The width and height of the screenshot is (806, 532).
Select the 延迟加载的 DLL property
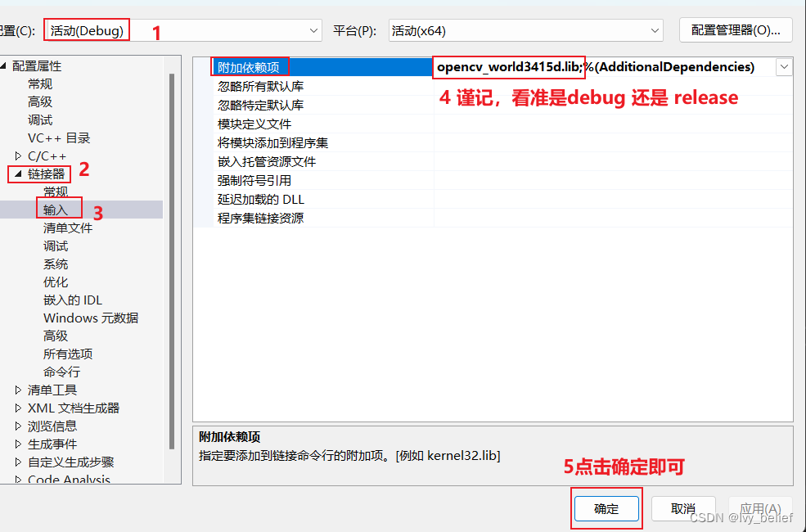coord(261,199)
